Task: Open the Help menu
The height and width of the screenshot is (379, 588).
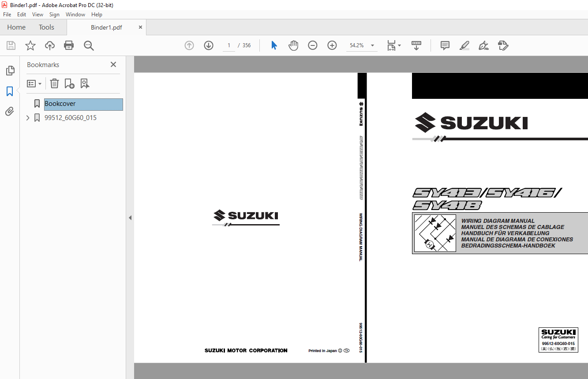Action: click(x=97, y=15)
